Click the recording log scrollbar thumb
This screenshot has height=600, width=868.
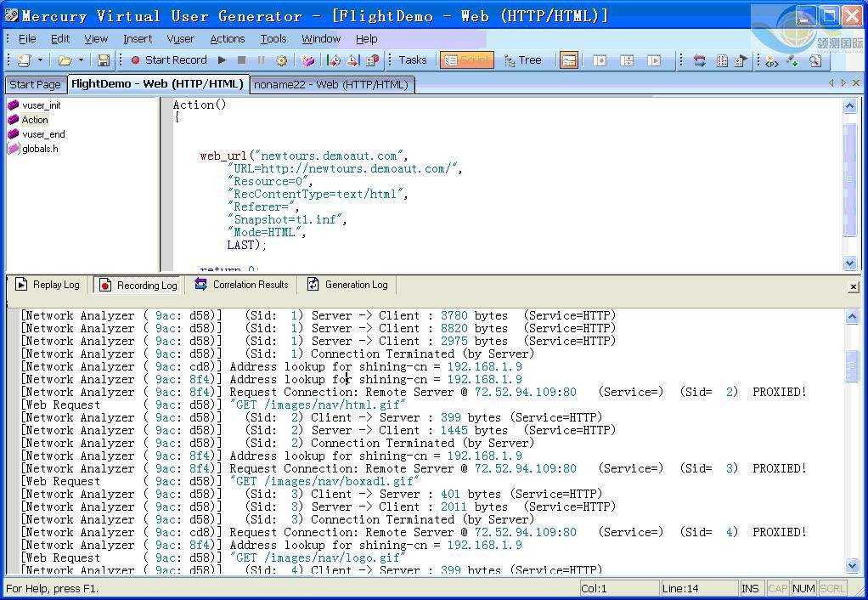point(853,365)
